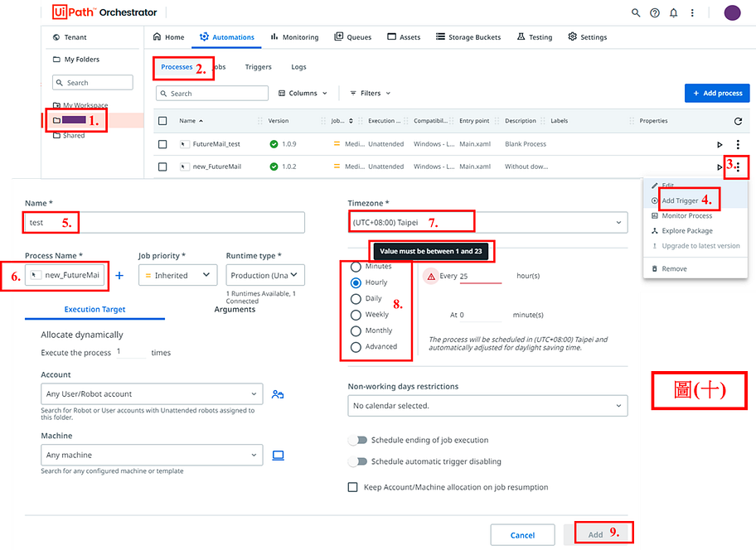This screenshot has width=756, height=550.
Task: Click the machine monitor icon beside Machine
Action: tap(279, 455)
